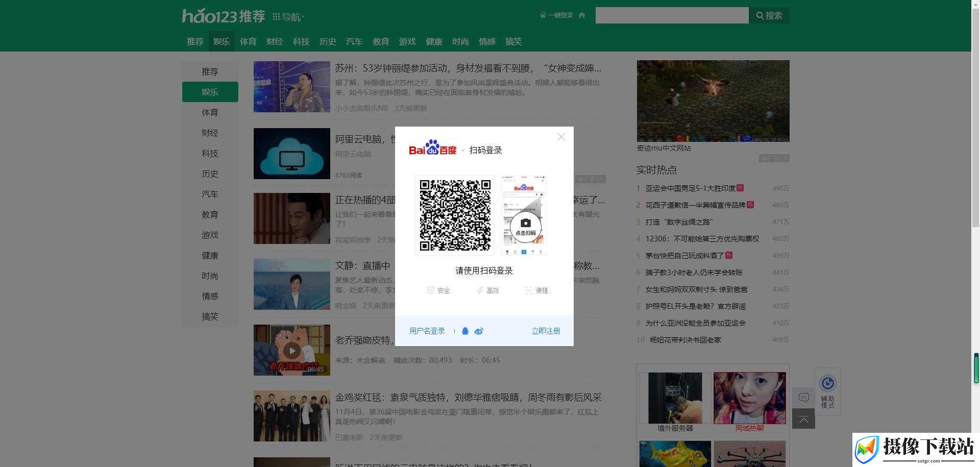
Task: Select 推荐 in left sidebar
Action: [x=210, y=71]
